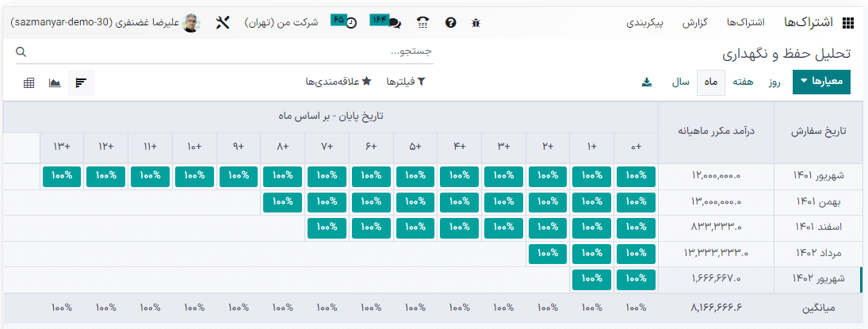Open the پیکربندی configuration menu
The width and height of the screenshot is (868, 329).
click(646, 23)
